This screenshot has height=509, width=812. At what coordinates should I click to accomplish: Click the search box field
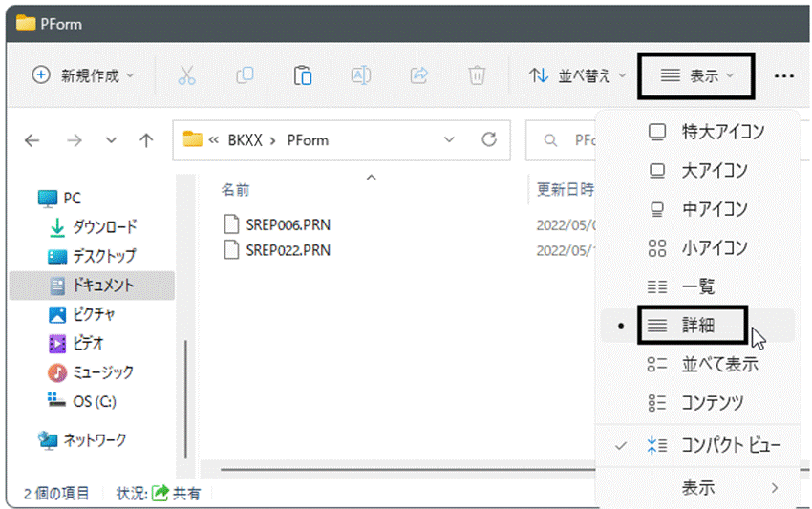[561, 139]
